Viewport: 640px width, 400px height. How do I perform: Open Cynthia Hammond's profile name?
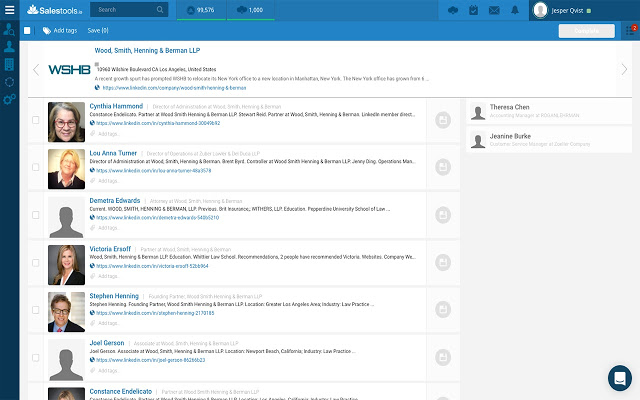tap(116, 106)
